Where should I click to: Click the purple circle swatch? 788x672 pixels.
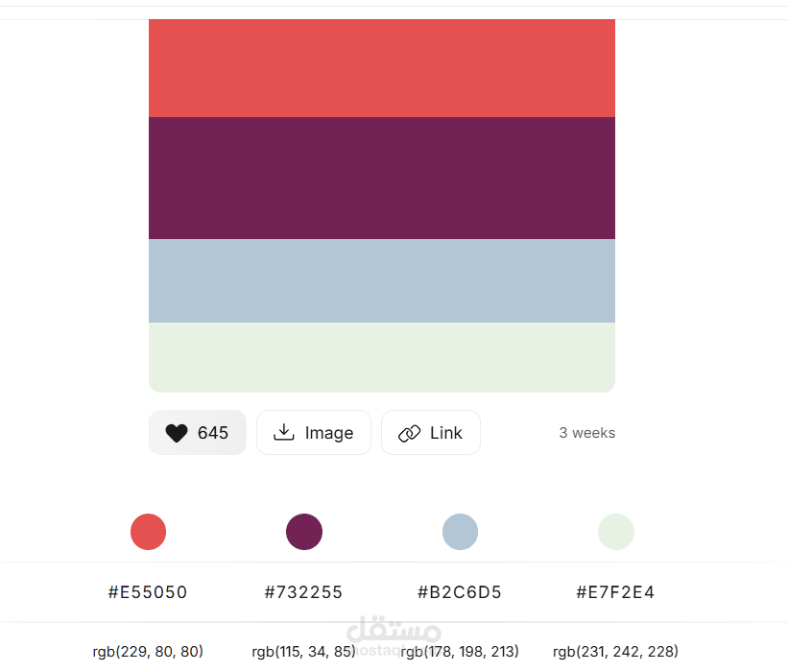pos(304,532)
